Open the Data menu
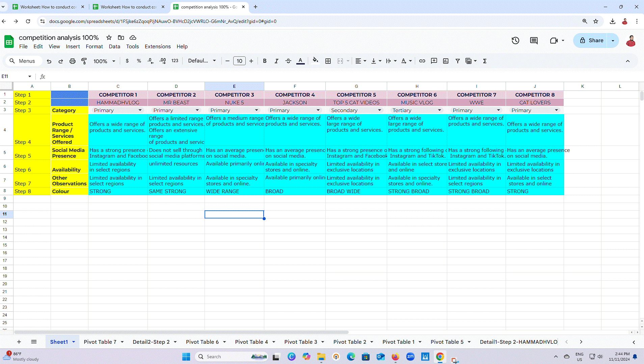The width and height of the screenshot is (644, 364). [x=114, y=47]
